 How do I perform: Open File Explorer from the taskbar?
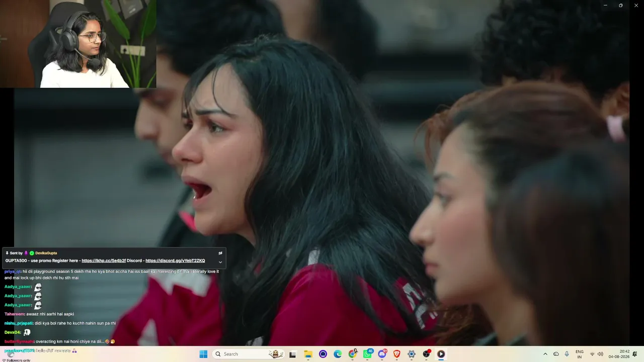pos(308,354)
